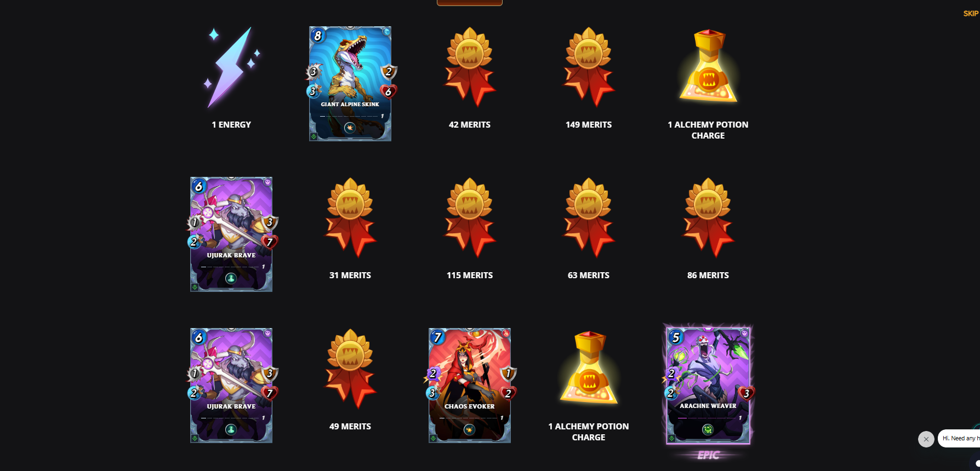Viewport: 980px width, 471px height.
Task: Click the 49 Merits medal icon
Action: tap(350, 369)
